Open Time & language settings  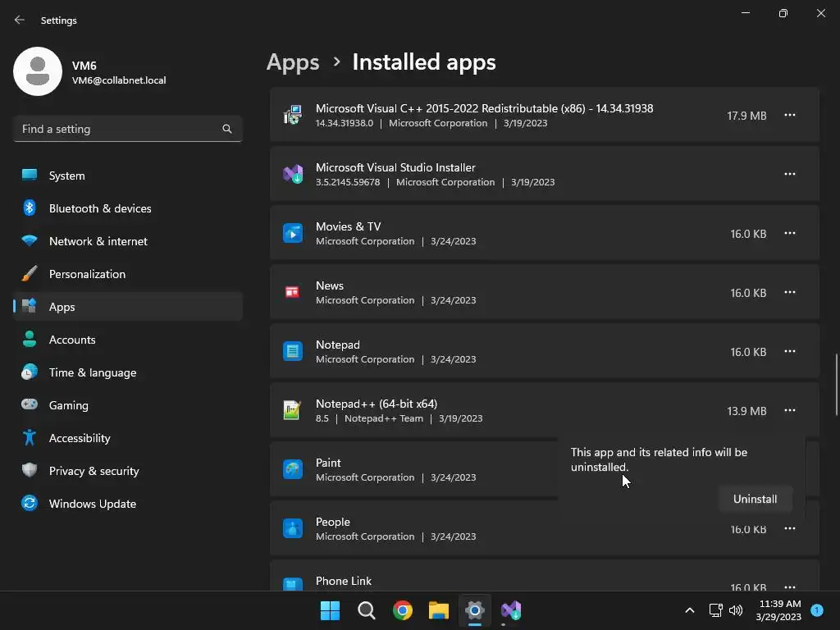click(128, 372)
